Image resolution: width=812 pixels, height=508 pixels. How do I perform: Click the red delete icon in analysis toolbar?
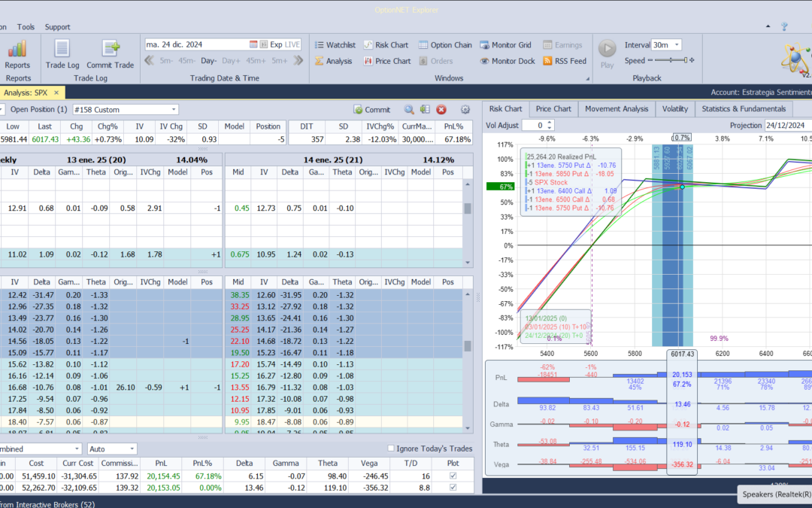click(x=441, y=110)
